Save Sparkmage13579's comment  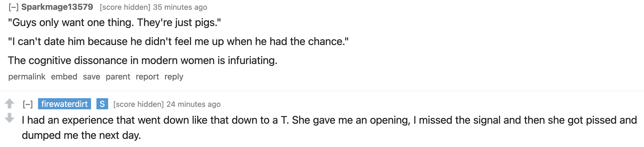click(92, 77)
